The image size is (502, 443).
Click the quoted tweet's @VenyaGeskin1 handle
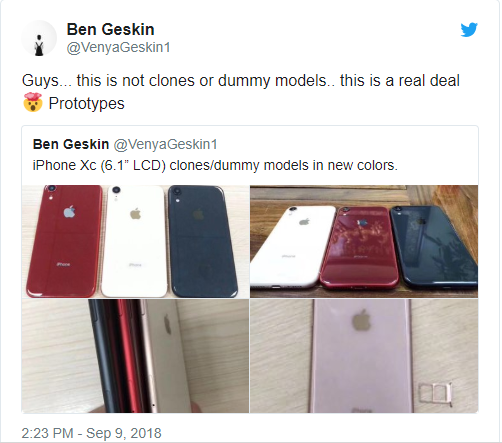pos(166,145)
